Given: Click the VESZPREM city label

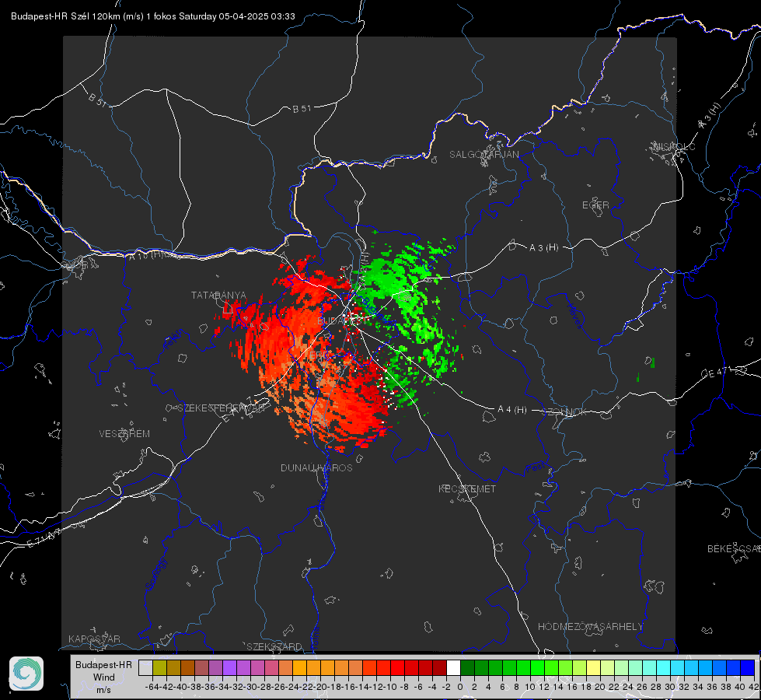Looking at the screenshot, I should coord(124,433).
